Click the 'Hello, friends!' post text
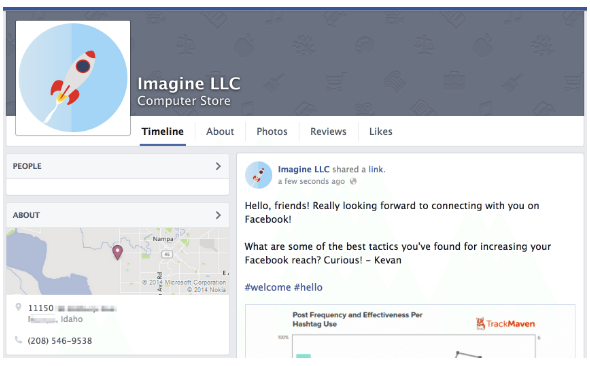The image size is (590, 366). coord(392,213)
